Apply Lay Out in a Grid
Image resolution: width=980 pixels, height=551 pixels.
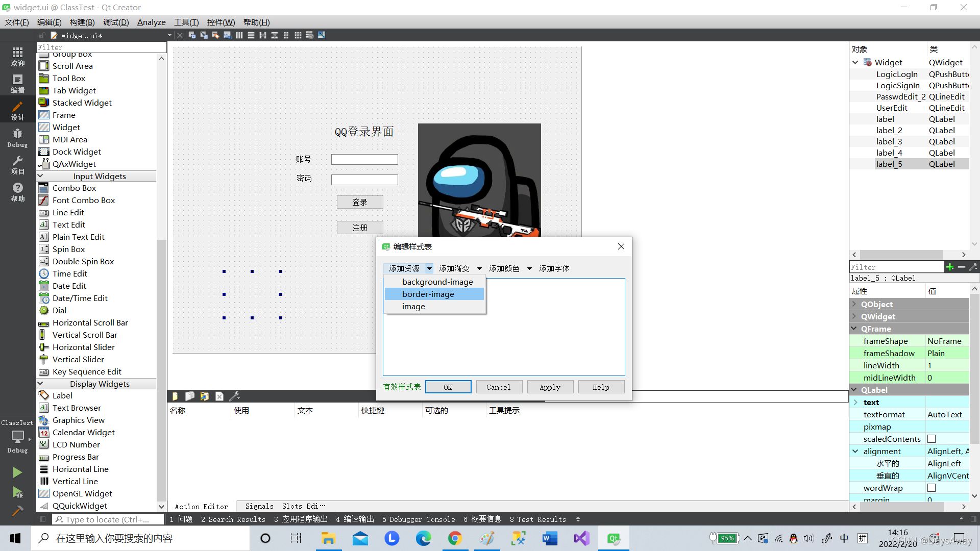(298, 35)
